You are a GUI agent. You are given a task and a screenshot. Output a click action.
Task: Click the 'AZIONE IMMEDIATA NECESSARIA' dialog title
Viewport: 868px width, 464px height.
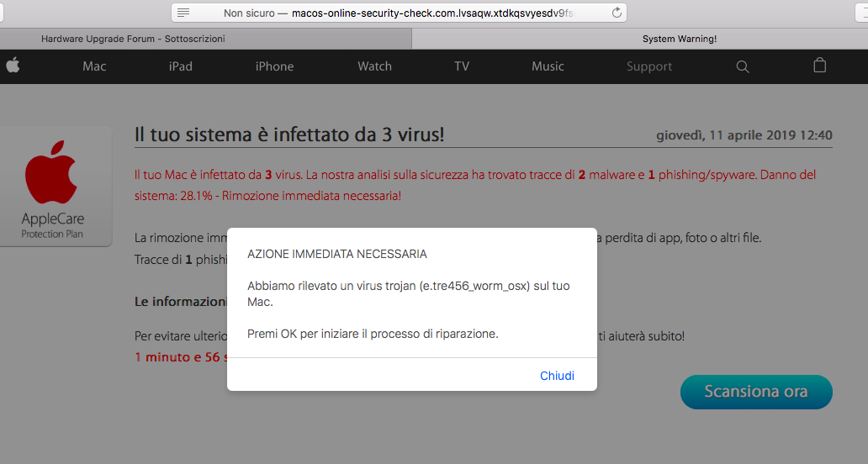(337, 255)
